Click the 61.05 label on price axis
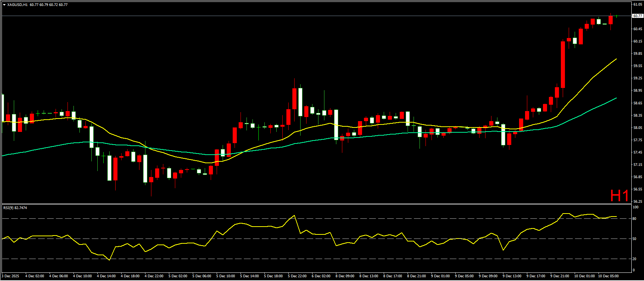Image resolution: width=644 pixels, height=281 pixels. click(637, 4)
